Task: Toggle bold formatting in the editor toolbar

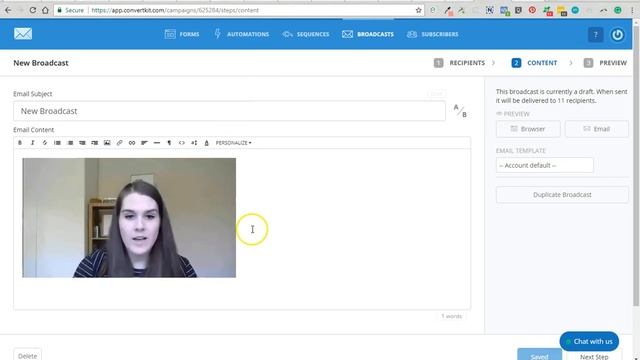Action: pyautogui.click(x=20, y=143)
